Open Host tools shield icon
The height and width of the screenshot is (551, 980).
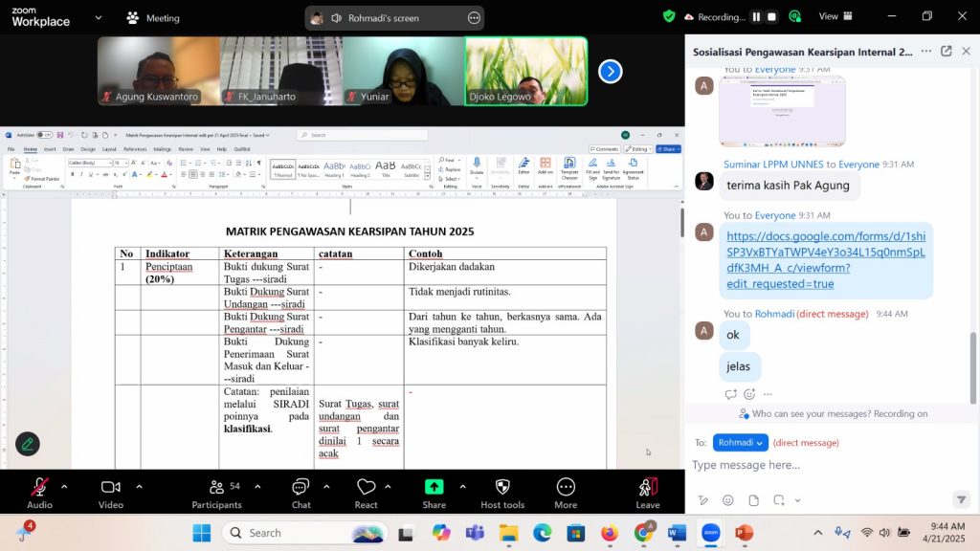(501, 487)
